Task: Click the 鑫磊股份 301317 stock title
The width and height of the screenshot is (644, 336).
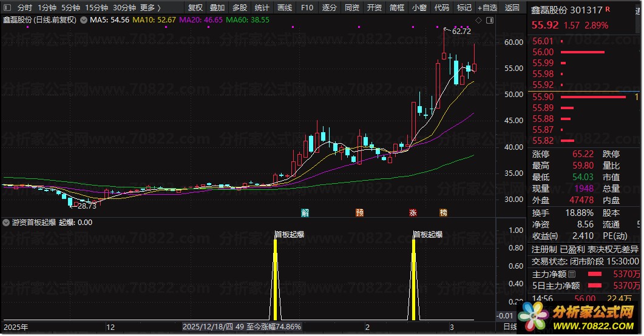Action: point(567,10)
